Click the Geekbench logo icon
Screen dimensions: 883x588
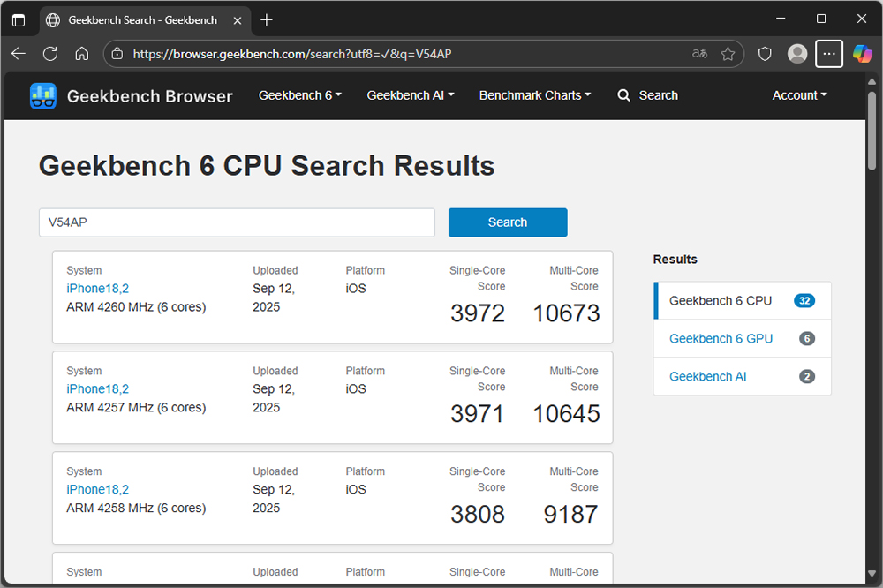42,95
